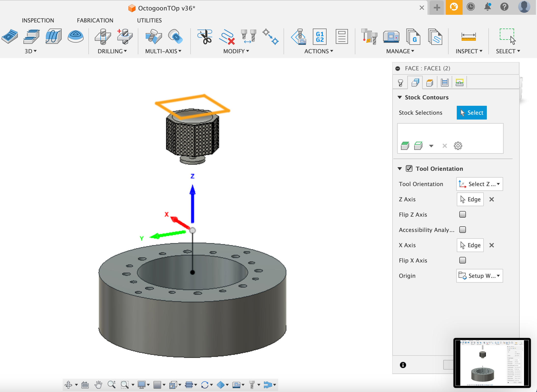Open the MANAGE menu dropdown
The width and height of the screenshot is (537, 392).
coord(400,51)
